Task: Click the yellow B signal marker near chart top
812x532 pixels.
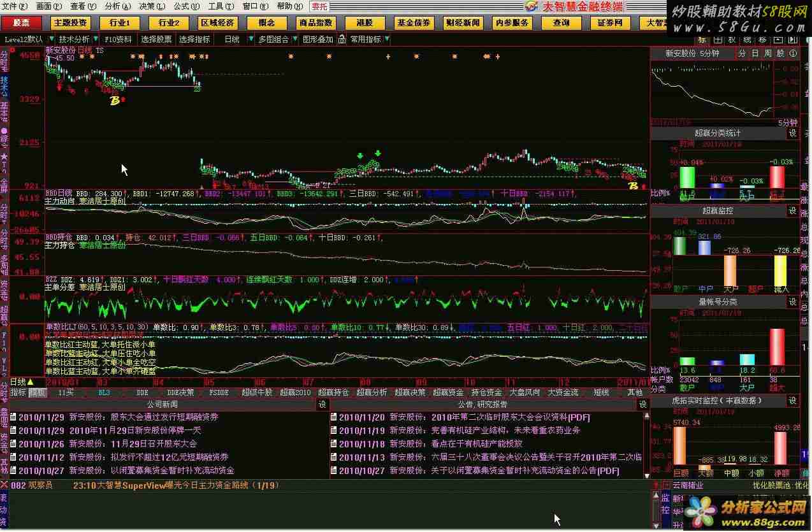Action: pyautogui.click(x=115, y=101)
